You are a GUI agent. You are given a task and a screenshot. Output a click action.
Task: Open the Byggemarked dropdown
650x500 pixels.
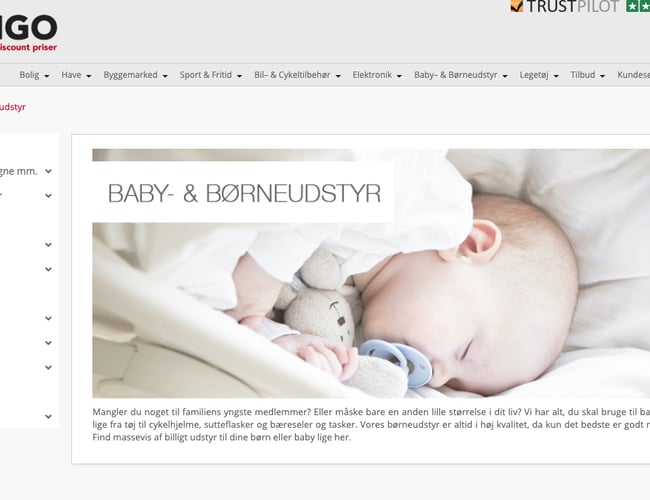(136, 75)
